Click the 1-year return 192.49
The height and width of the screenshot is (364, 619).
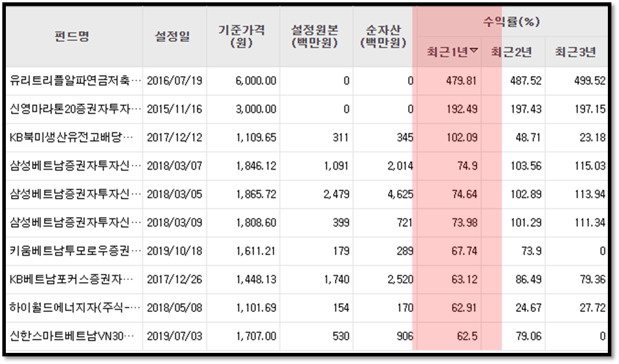pos(461,109)
